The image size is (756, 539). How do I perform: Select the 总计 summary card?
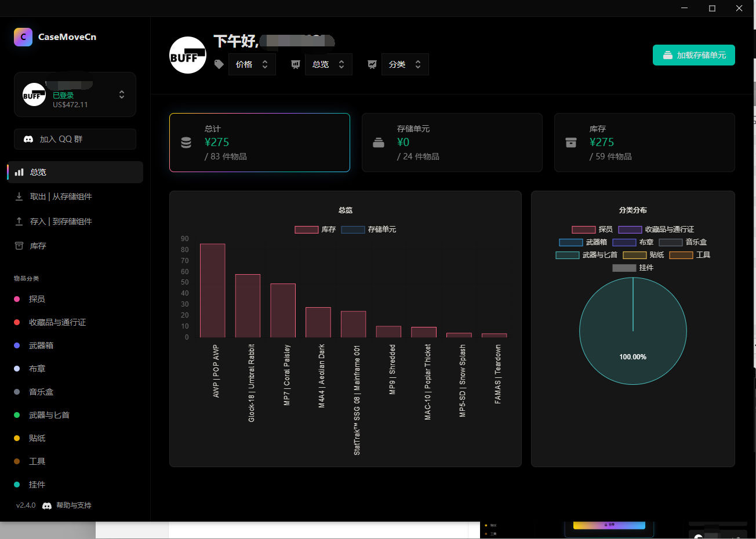click(x=260, y=143)
